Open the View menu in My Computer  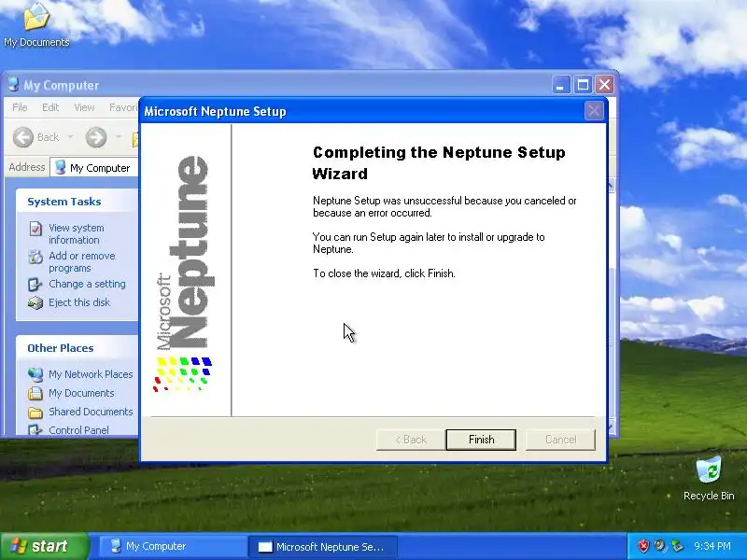pyautogui.click(x=84, y=107)
